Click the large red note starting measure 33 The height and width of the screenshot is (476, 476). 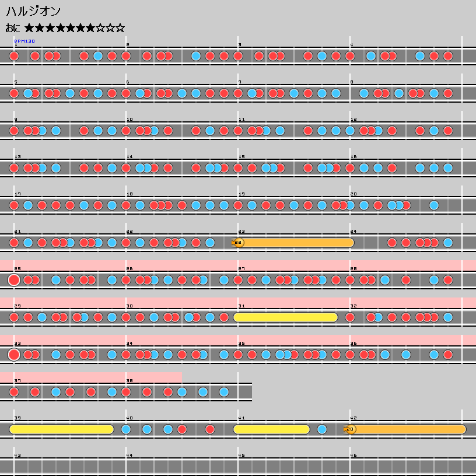pyautogui.click(x=14, y=355)
